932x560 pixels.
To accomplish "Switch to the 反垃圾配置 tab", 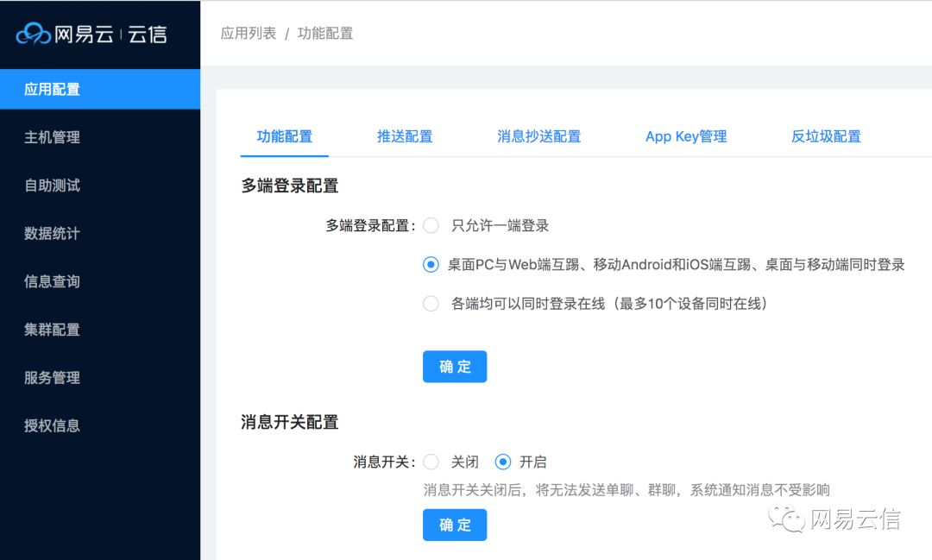I will [826, 136].
